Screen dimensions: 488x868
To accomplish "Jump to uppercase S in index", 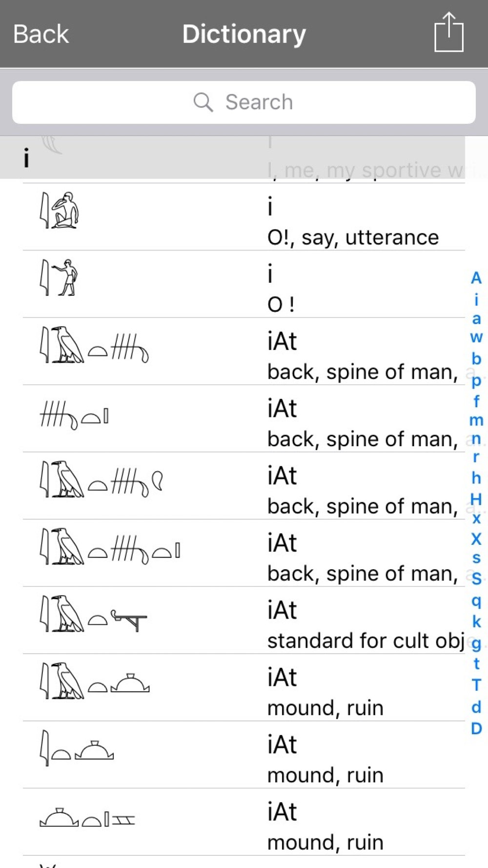I will point(476,579).
